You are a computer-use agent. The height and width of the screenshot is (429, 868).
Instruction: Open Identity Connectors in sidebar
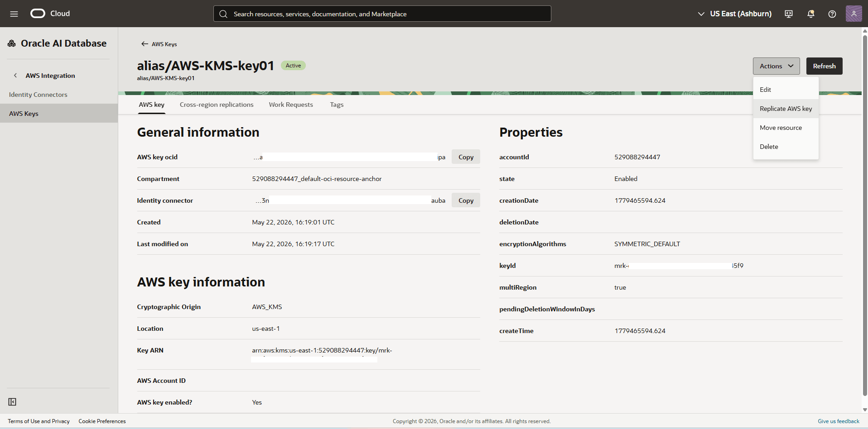[x=59, y=95]
